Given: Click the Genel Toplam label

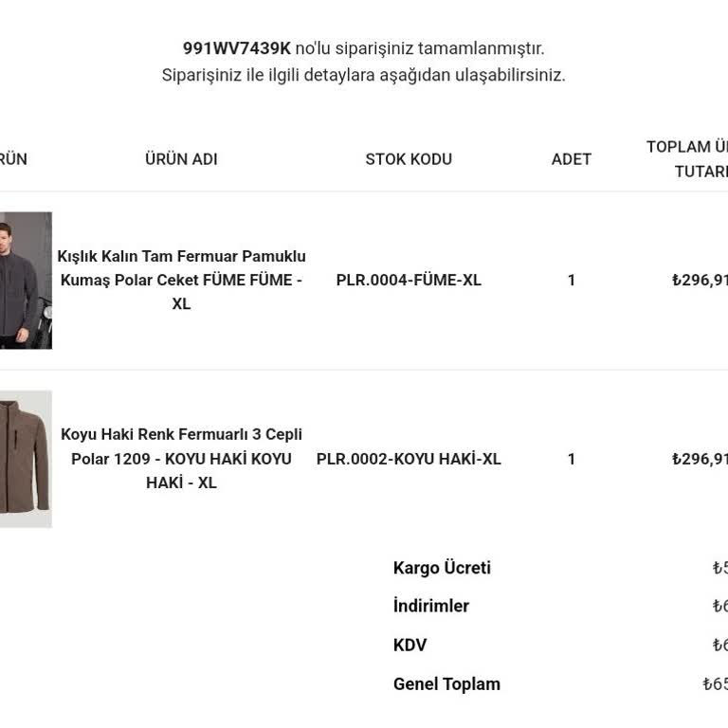Looking at the screenshot, I should [x=446, y=684].
